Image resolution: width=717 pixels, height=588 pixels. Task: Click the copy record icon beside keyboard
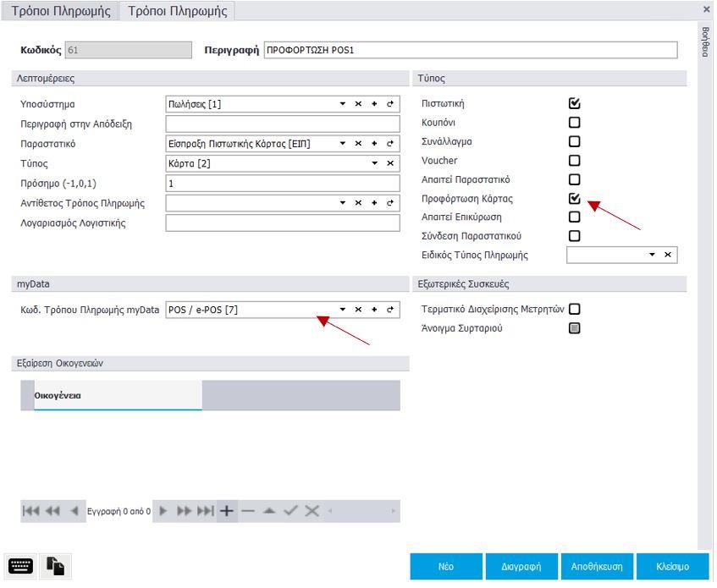pos(56,566)
